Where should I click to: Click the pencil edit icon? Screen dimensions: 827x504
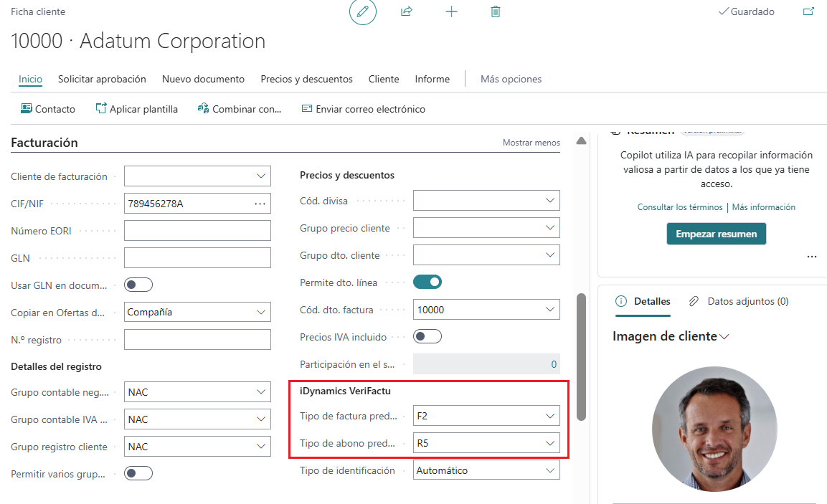click(x=363, y=11)
